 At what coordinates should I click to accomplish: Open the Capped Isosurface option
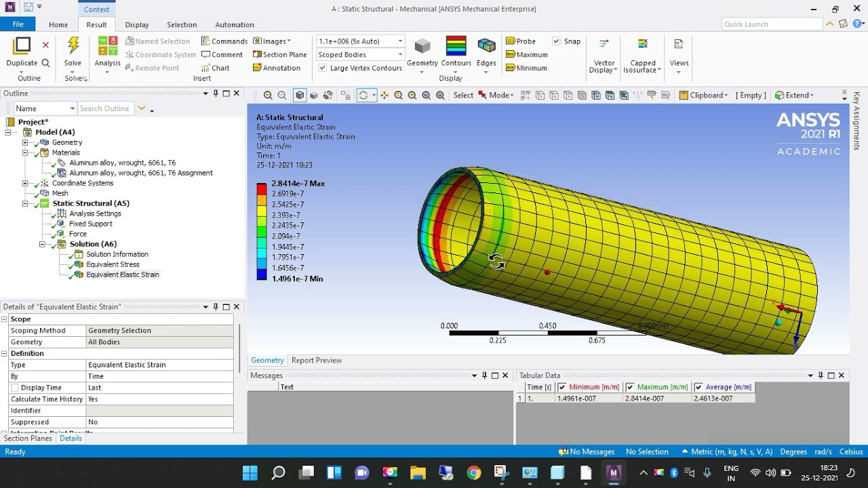[x=642, y=56]
